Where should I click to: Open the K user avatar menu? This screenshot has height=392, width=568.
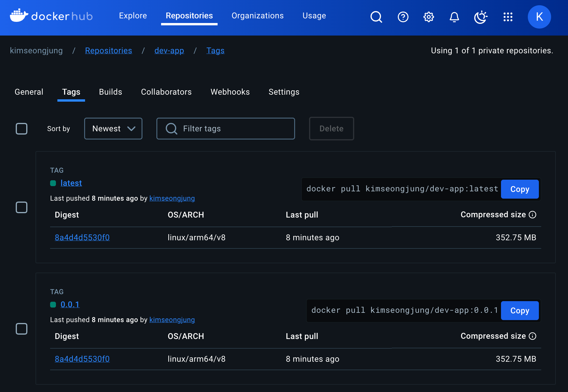point(539,17)
